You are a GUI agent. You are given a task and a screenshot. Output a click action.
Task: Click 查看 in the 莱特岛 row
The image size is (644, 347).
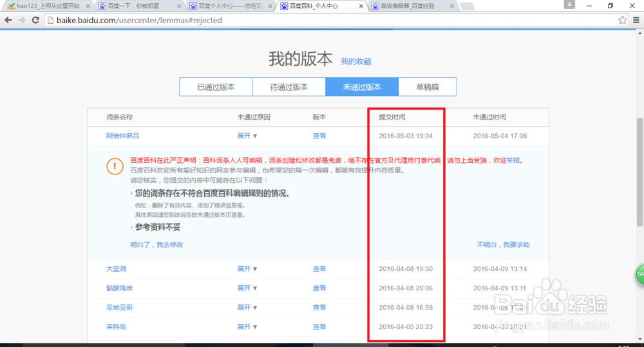tap(319, 327)
